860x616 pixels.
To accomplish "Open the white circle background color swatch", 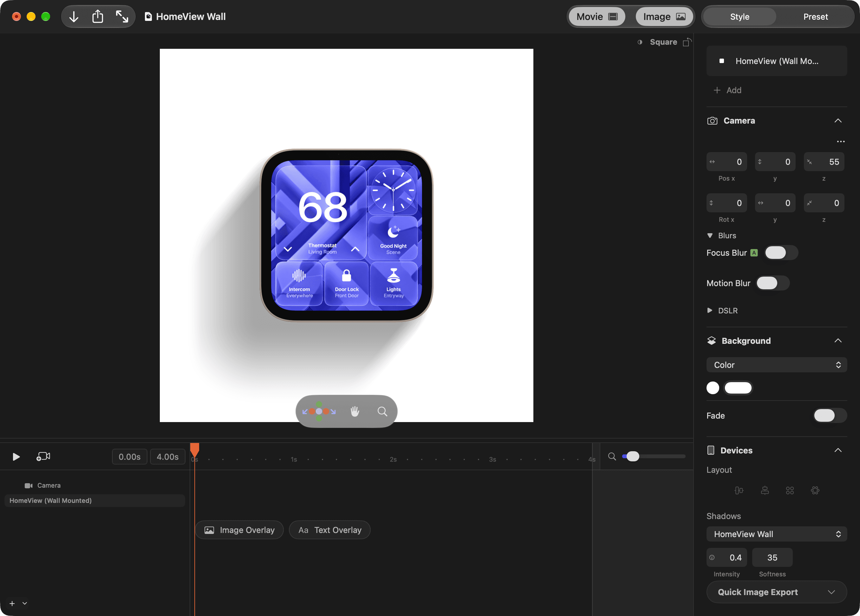I will (x=713, y=388).
